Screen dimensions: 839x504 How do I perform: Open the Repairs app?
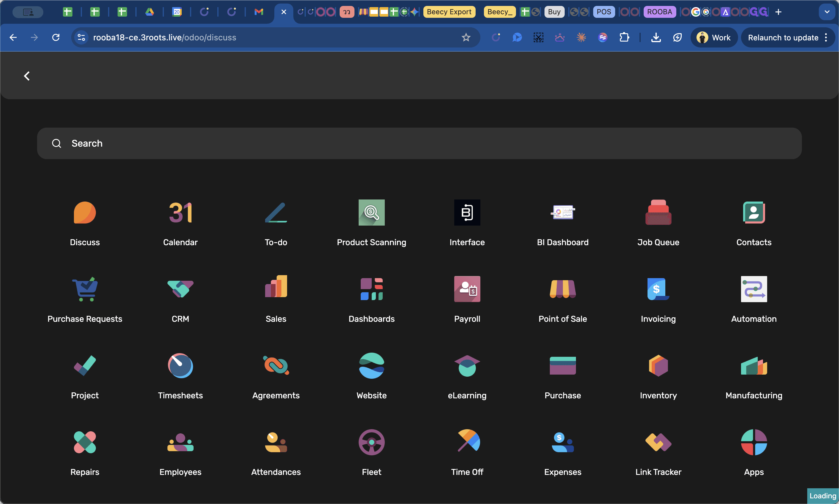click(x=85, y=453)
